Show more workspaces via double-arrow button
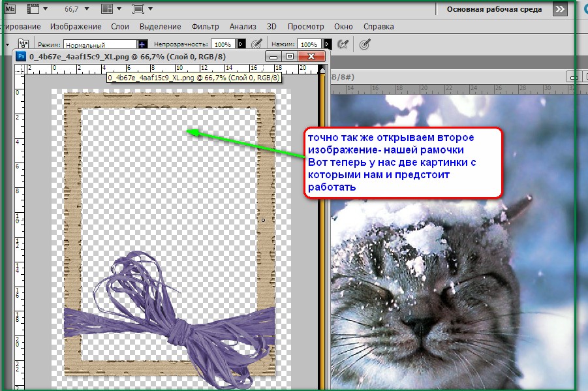588x391 pixels. (559, 9)
